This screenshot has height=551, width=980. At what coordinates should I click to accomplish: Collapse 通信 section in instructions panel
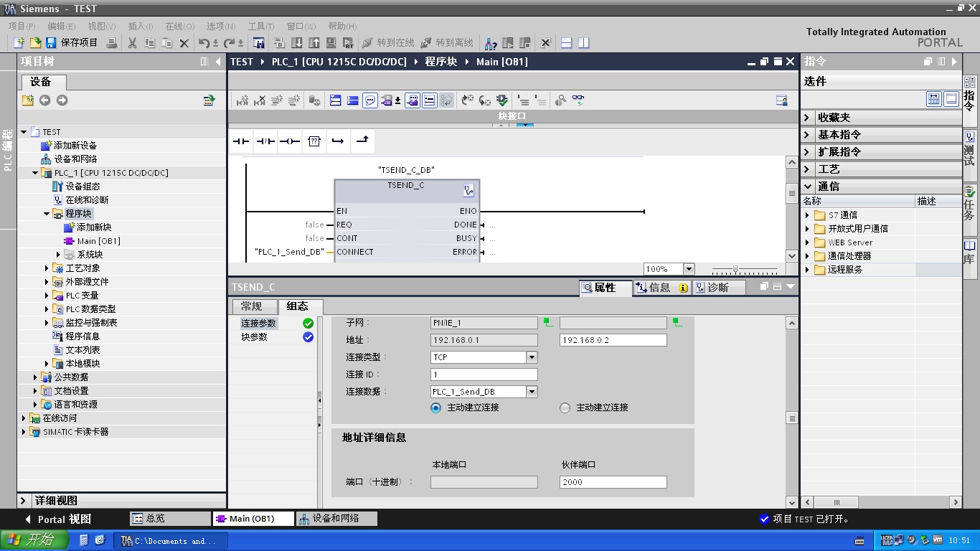(x=807, y=187)
